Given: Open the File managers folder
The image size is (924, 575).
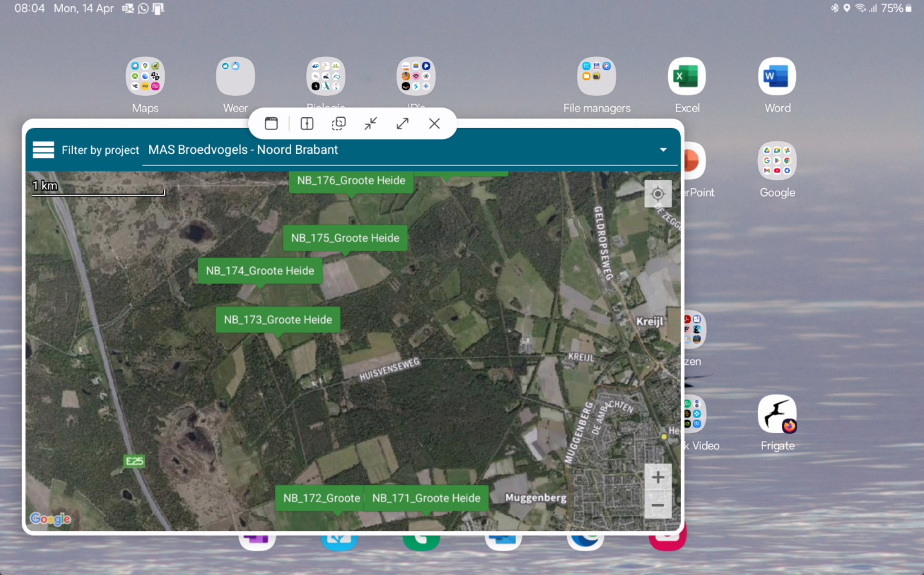Looking at the screenshot, I should [x=596, y=77].
